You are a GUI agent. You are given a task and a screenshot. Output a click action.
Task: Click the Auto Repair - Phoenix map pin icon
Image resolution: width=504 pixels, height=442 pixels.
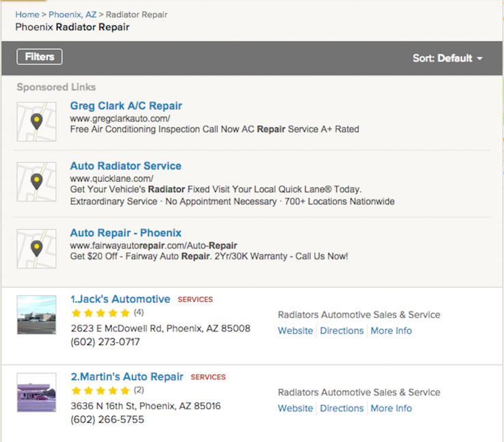36,248
